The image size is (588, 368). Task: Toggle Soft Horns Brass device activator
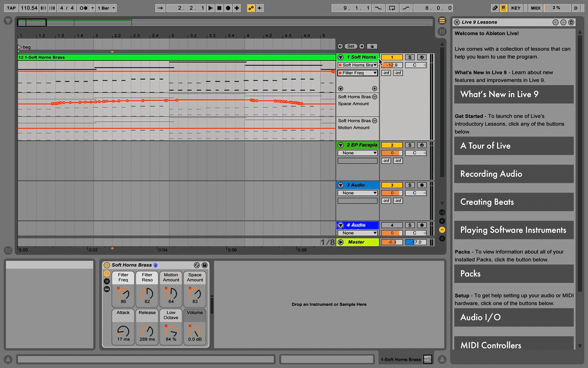(x=107, y=265)
